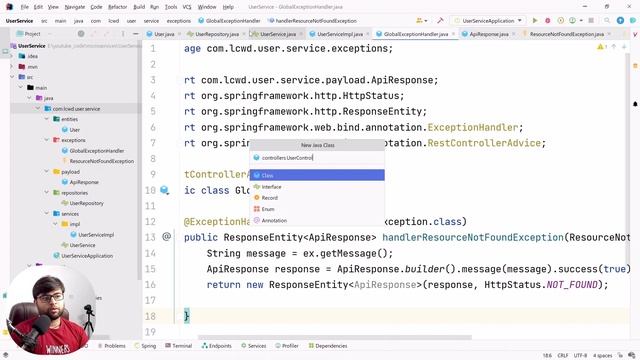Collapse the impl folder
The height and width of the screenshot is (360, 640).
click(x=55, y=224)
